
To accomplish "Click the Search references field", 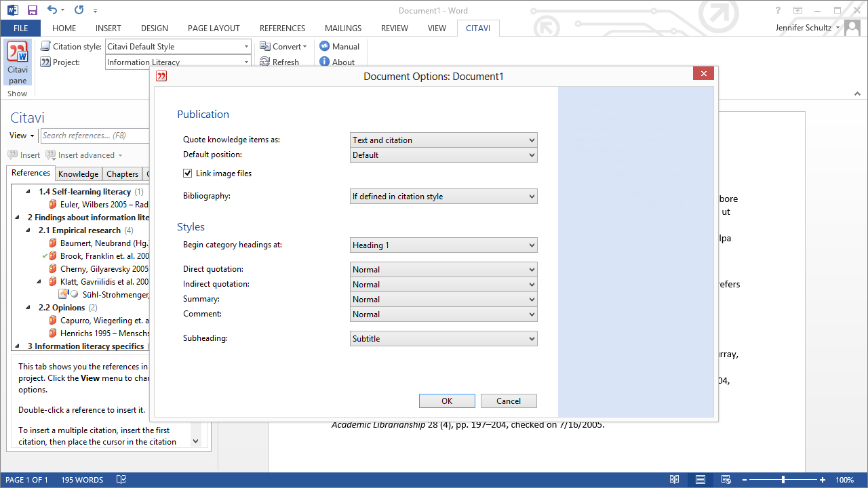I will pyautogui.click(x=95, y=136).
